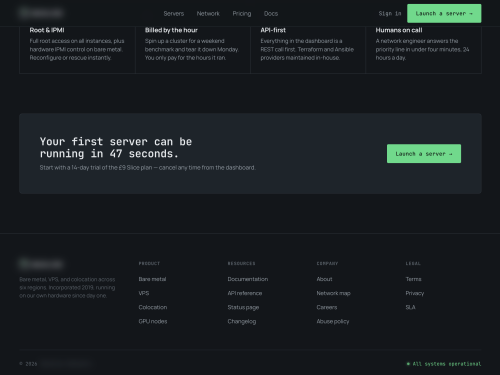Click the Billed by the hour heading
500x375 pixels.
click(171, 30)
